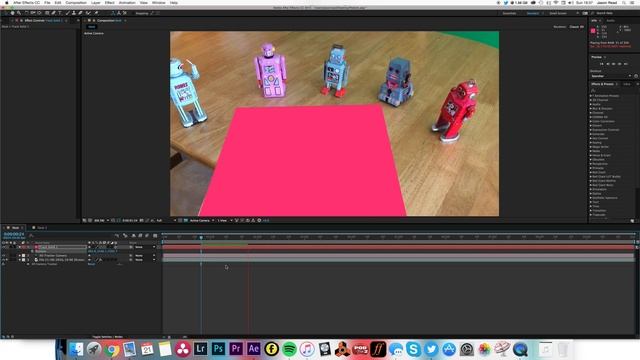Open the File menu
Image resolution: width=640 pixels, height=360 pixels.
[47, 2]
